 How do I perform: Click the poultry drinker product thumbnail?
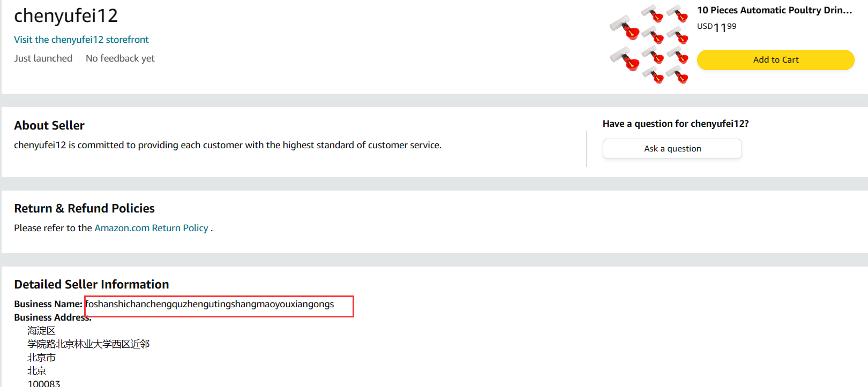(x=649, y=44)
